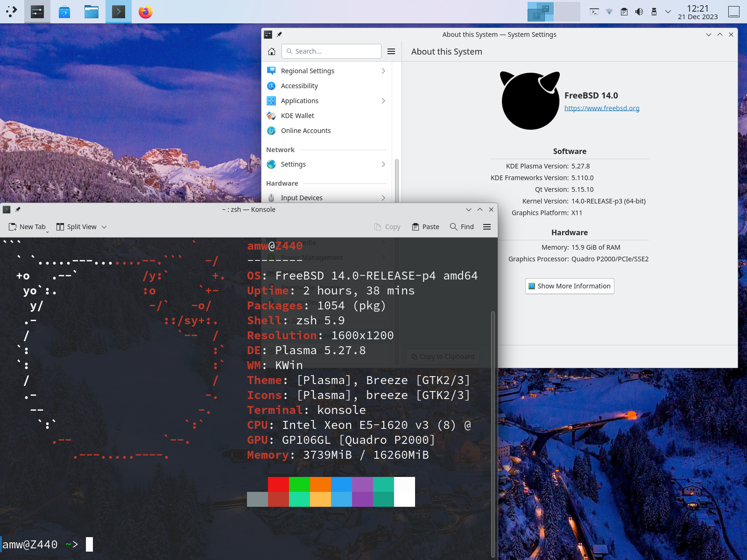Viewport: 747px width, 560px height.
Task: Open Split View dropdown in Konsole
Action: pyautogui.click(x=82, y=227)
